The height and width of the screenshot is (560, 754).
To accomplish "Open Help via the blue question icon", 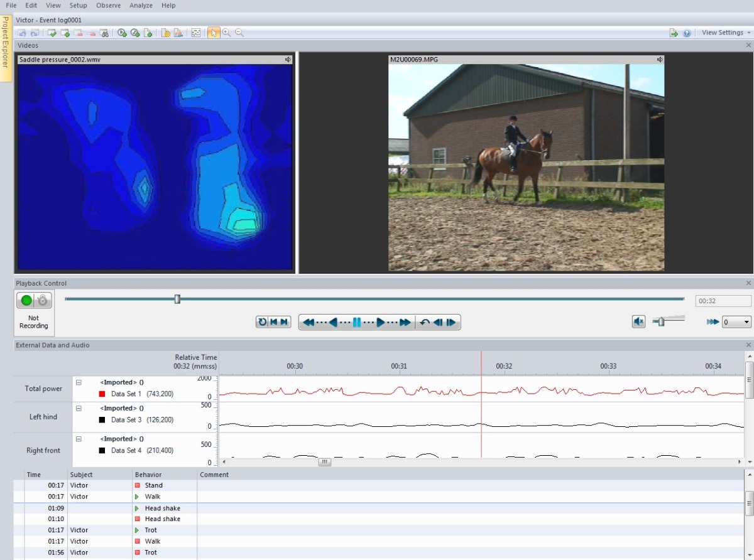I will (x=687, y=33).
